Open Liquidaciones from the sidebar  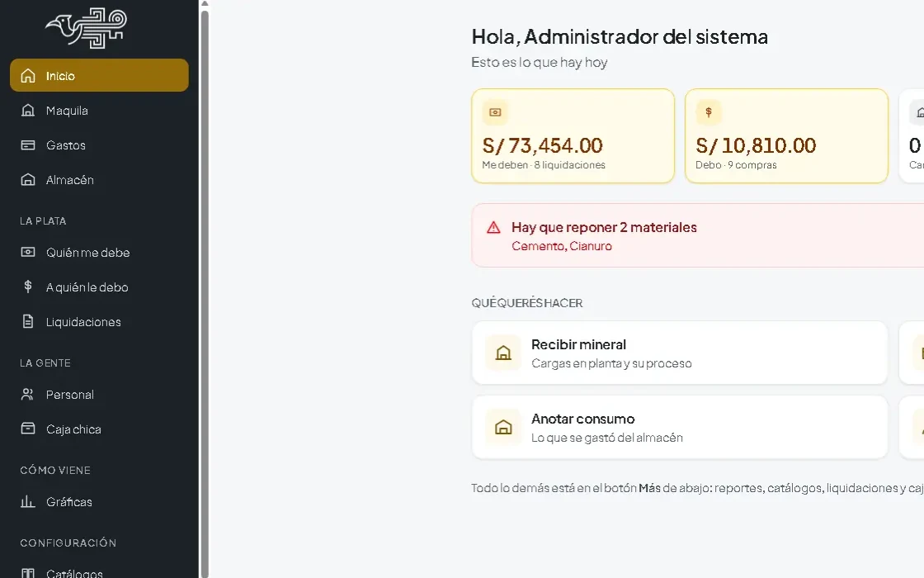99,321
